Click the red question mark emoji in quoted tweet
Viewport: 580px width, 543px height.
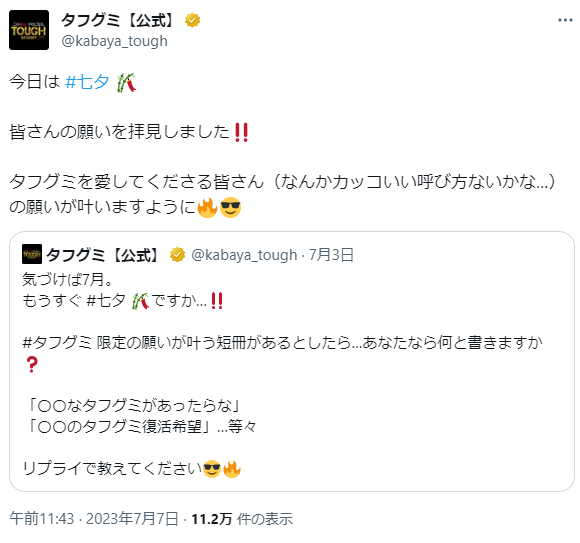(32, 365)
